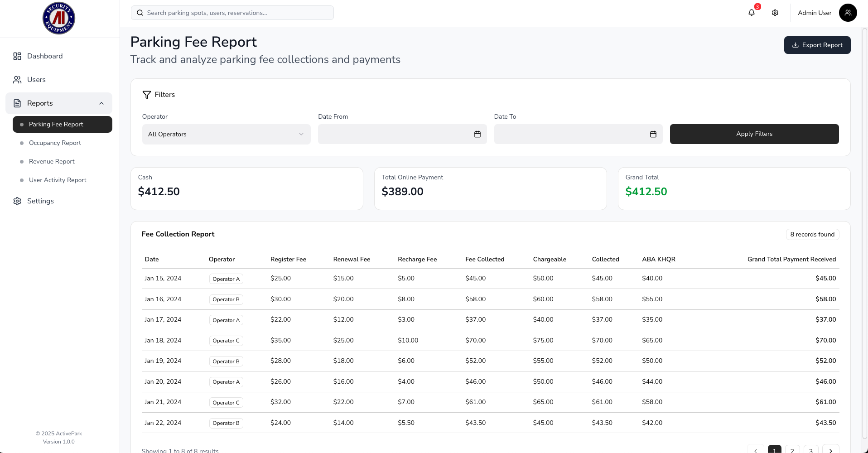Viewport: 868px width, 453px height.
Task: Open the notifications bell icon
Action: click(x=752, y=13)
